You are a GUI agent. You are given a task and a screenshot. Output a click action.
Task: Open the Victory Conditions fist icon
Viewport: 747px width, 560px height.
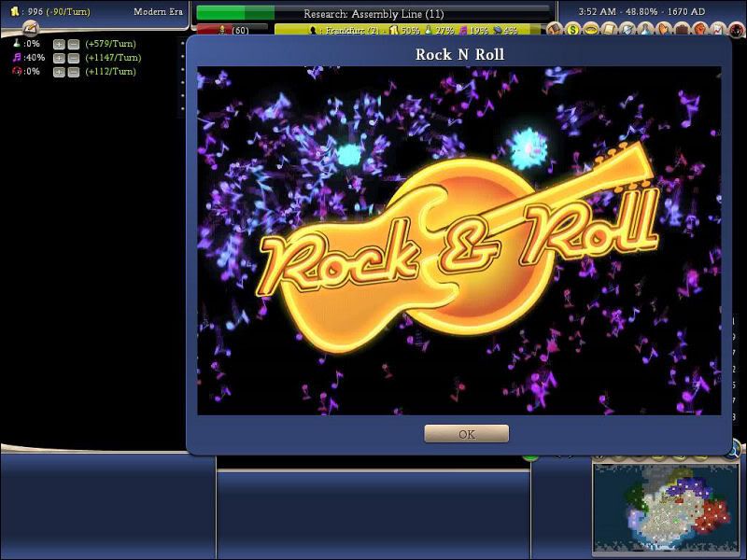(x=699, y=30)
